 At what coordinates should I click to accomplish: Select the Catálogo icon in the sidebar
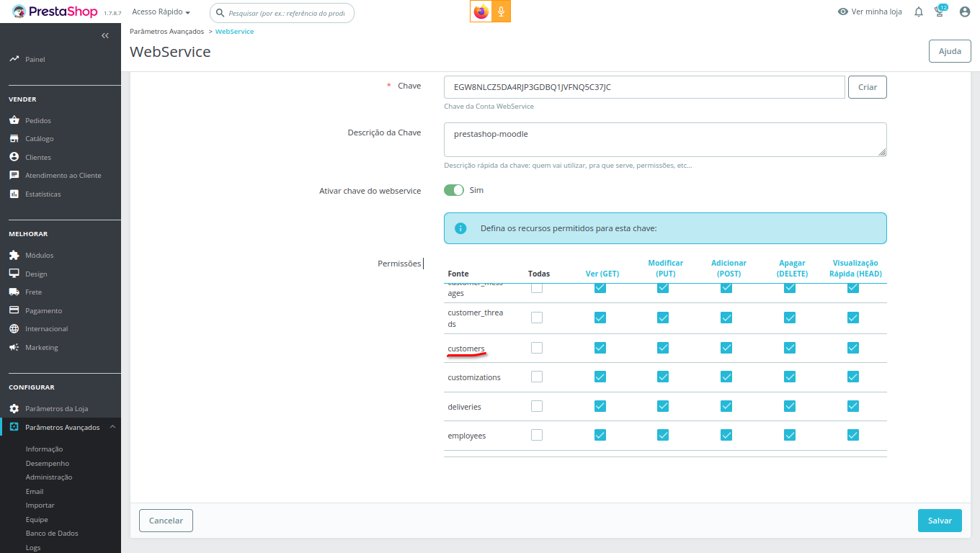coord(15,138)
